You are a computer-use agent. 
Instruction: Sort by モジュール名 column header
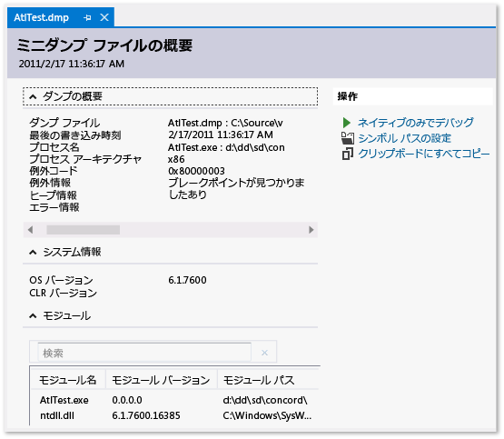click(67, 380)
